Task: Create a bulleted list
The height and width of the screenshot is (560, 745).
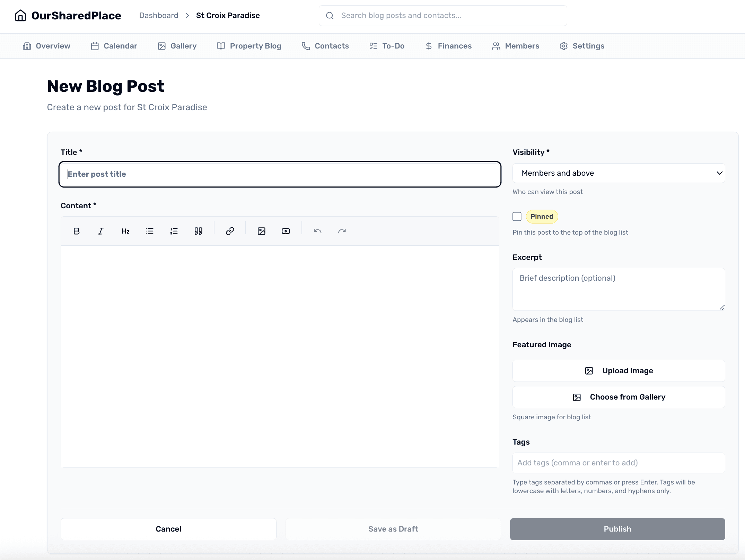Action: [x=149, y=231]
